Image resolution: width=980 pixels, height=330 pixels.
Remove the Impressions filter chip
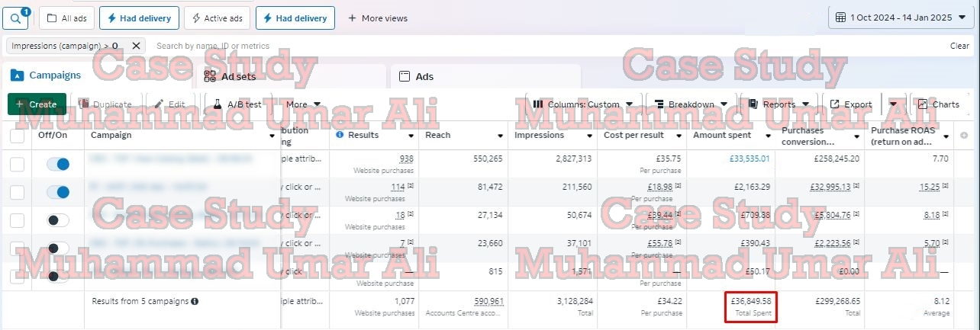click(136, 46)
